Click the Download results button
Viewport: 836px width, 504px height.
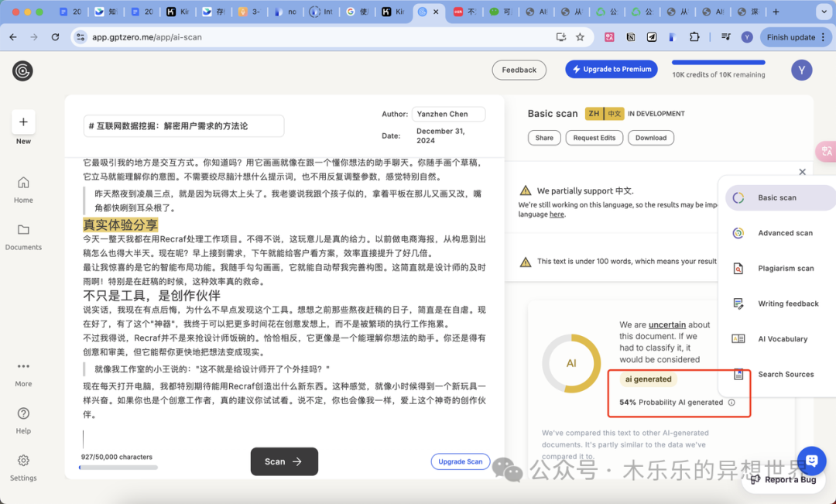click(650, 138)
